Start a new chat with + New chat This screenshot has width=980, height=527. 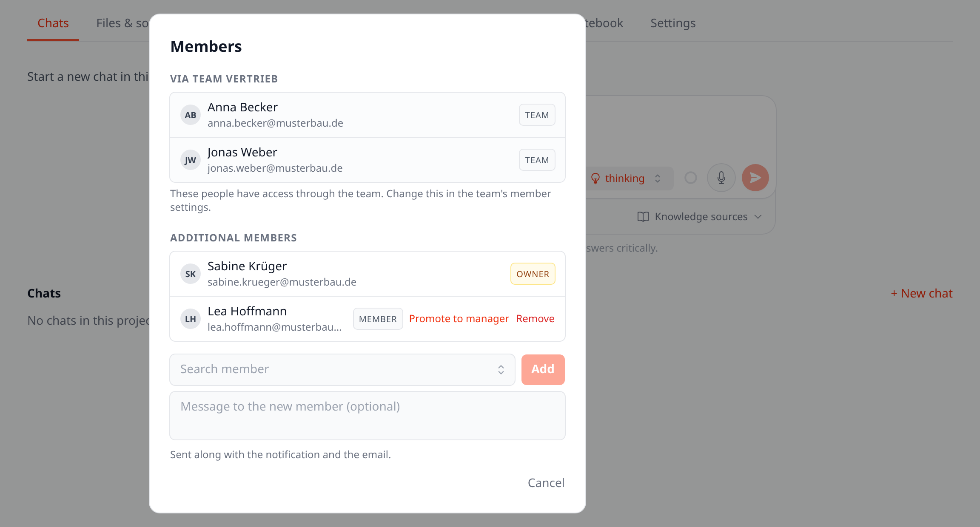(x=921, y=293)
